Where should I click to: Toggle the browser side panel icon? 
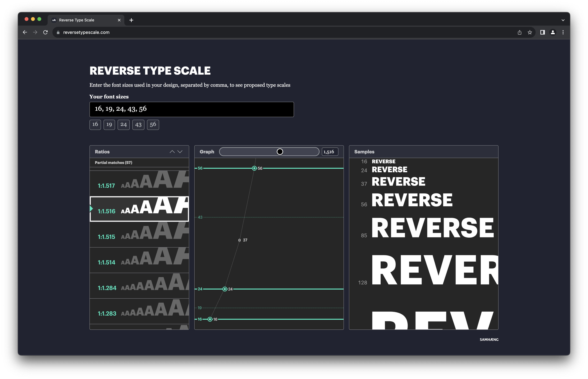542,32
